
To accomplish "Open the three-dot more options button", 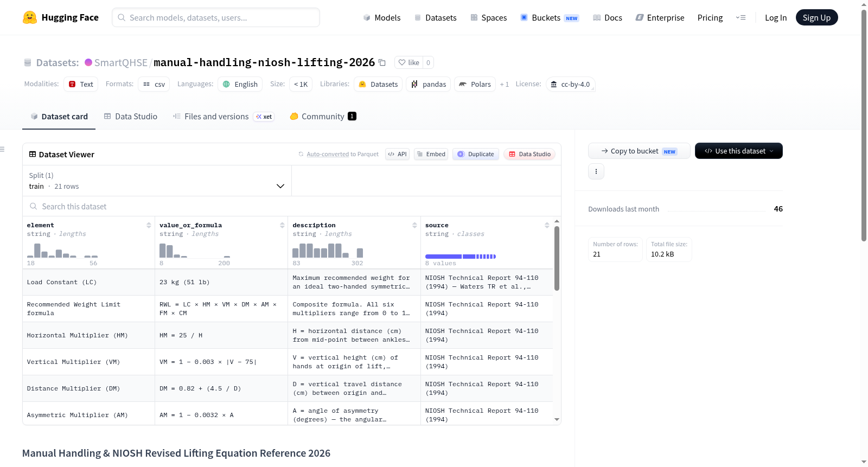I will pyautogui.click(x=596, y=171).
